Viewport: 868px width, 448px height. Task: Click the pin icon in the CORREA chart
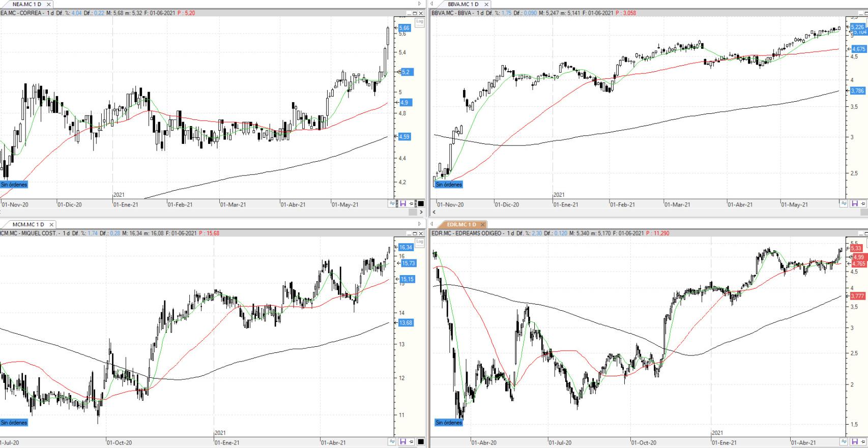[x=412, y=203]
